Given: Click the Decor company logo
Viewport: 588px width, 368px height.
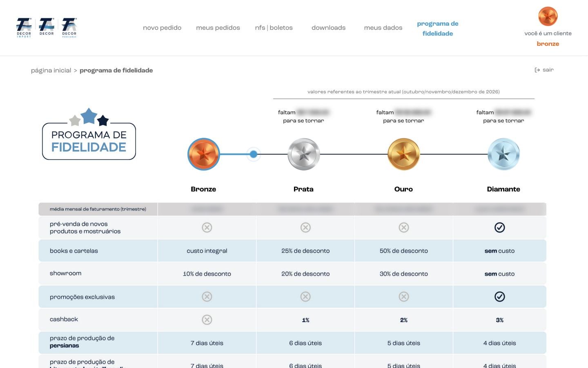Looking at the screenshot, I should [47, 27].
